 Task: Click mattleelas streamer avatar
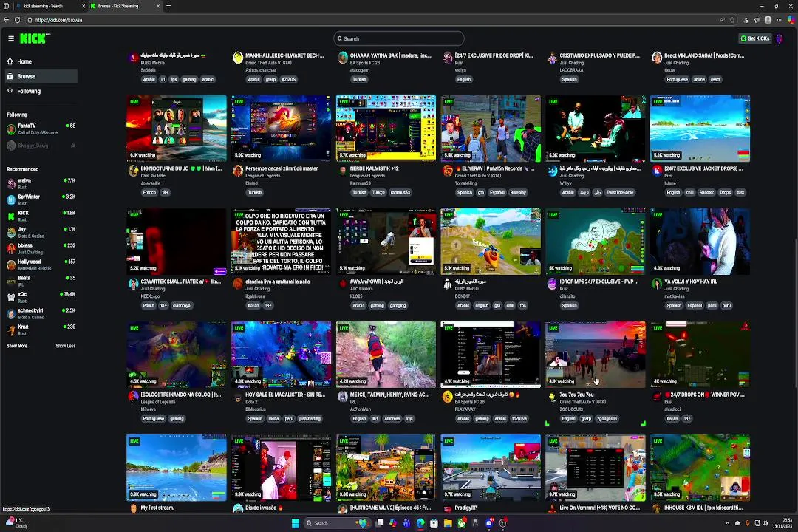[x=657, y=284]
